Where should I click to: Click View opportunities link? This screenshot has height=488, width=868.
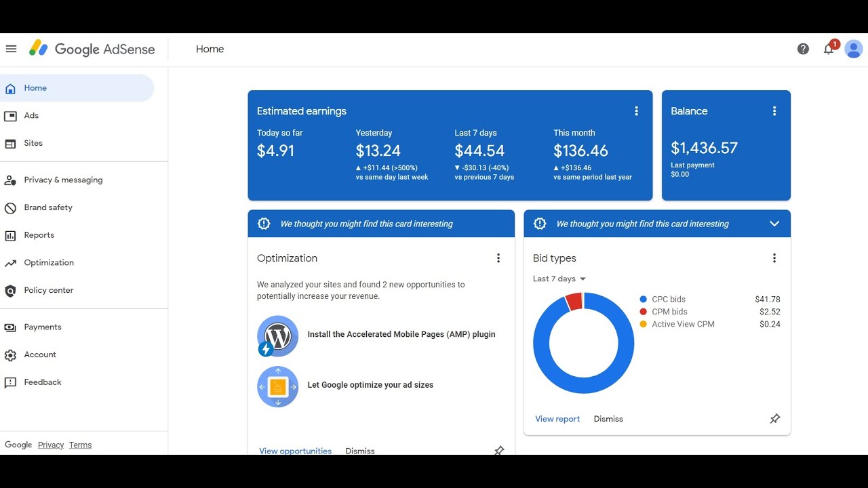coord(296,451)
